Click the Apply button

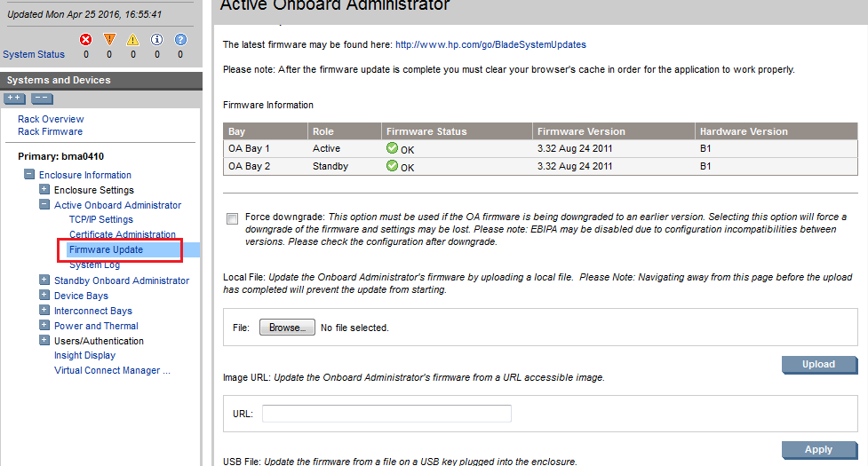819,449
